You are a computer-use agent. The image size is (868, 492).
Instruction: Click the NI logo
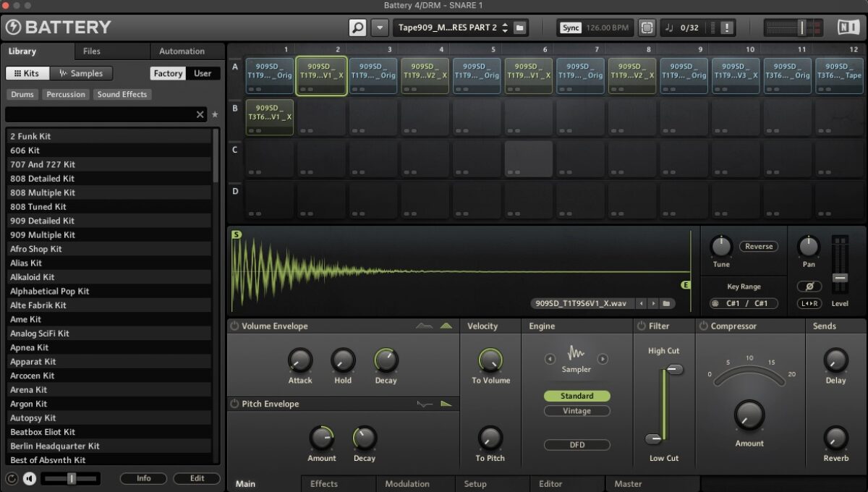coord(848,27)
